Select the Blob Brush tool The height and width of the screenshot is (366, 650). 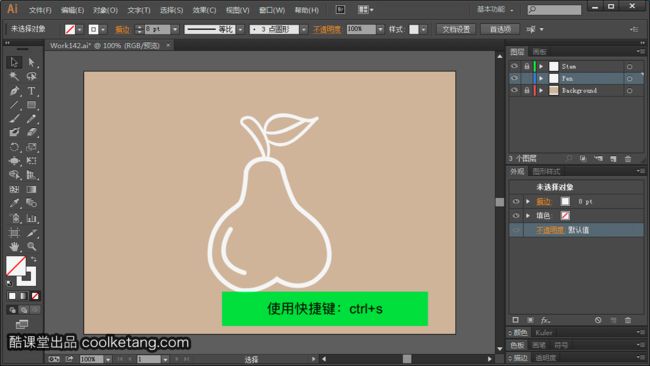(14, 133)
